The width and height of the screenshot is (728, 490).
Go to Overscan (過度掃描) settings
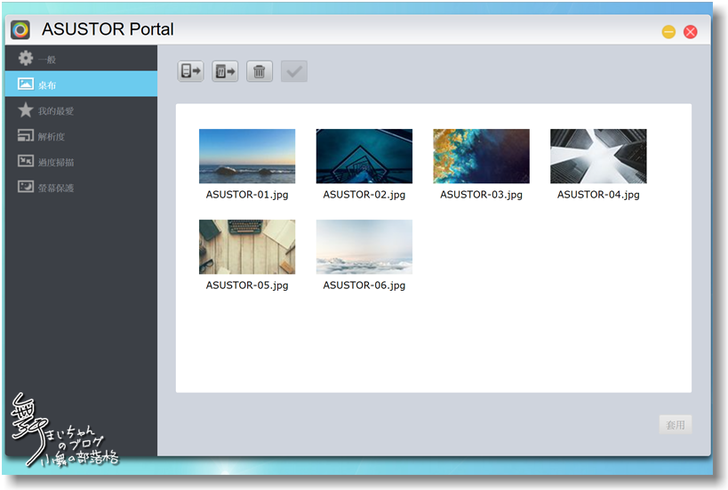coord(27,162)
